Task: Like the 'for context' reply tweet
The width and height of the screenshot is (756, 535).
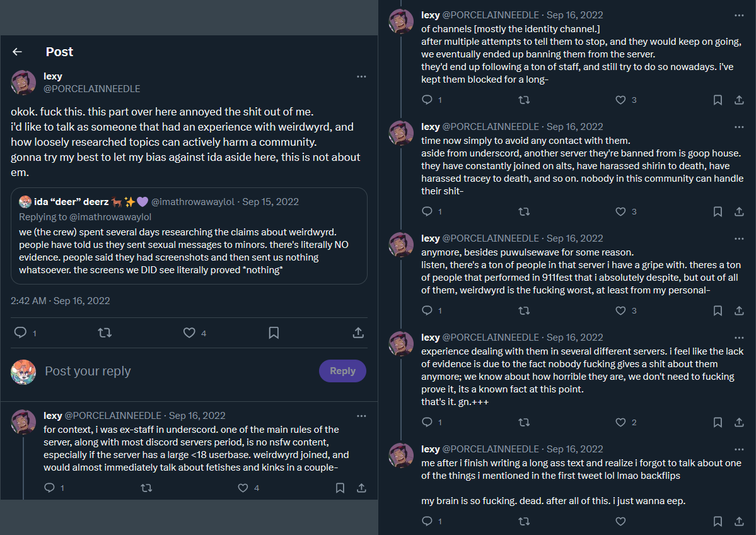Action: 243,488
